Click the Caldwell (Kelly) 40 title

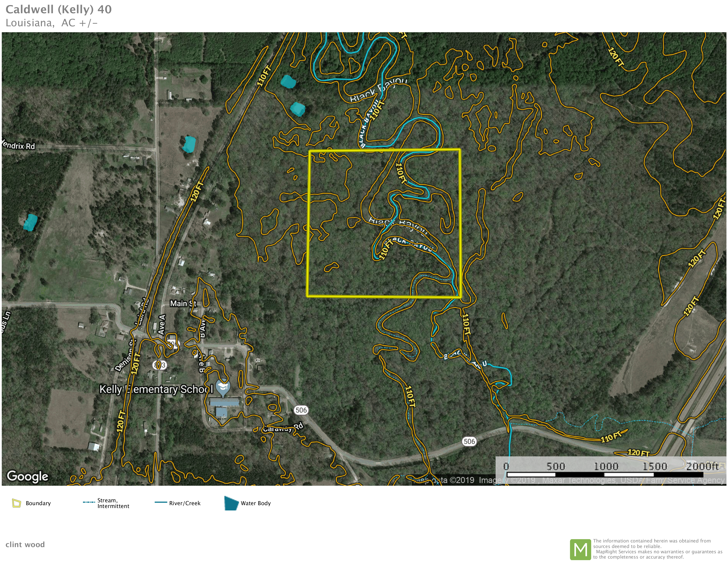(59, 9)
